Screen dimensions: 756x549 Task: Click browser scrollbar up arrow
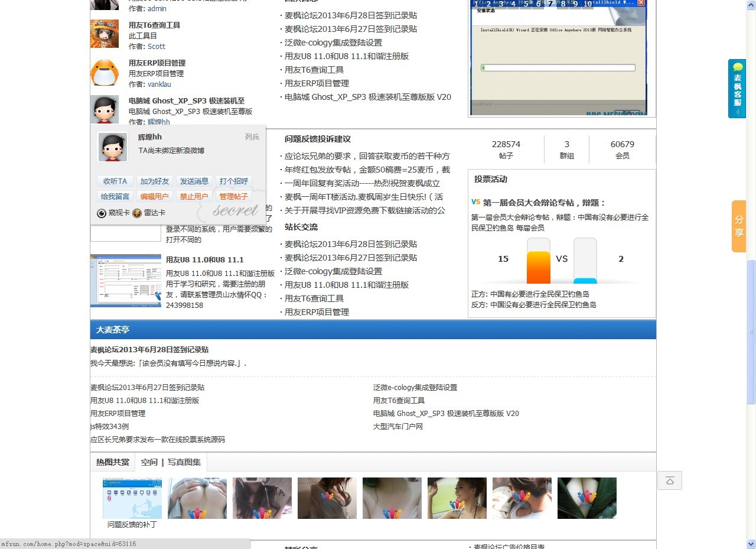click(751, 4)
